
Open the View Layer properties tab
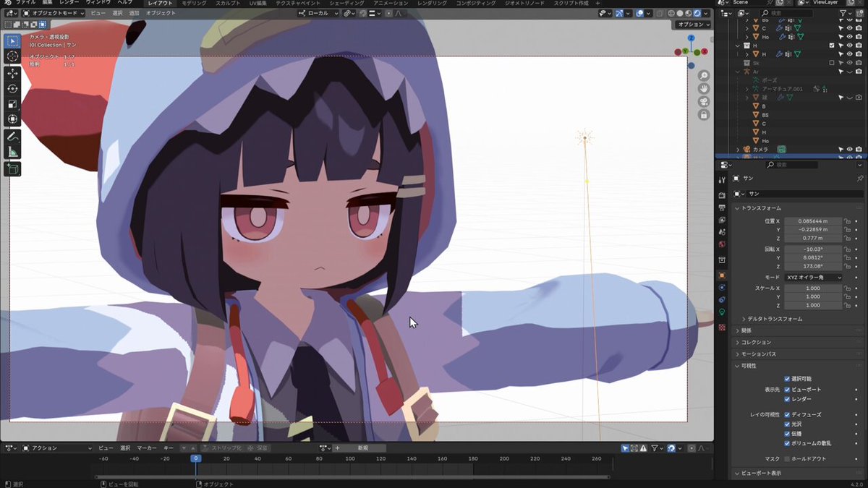pos(722,220)
